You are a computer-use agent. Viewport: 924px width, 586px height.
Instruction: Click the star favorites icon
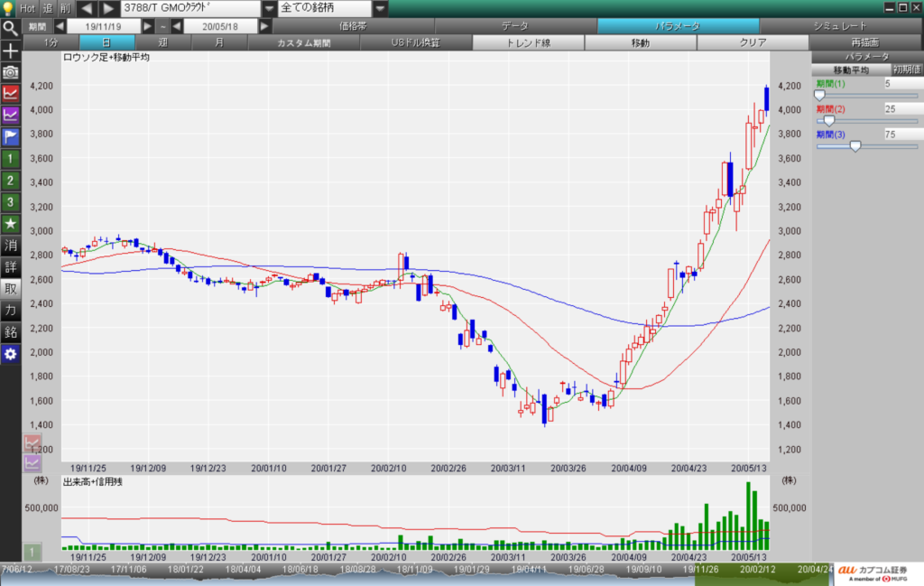(x=10, y=223)
